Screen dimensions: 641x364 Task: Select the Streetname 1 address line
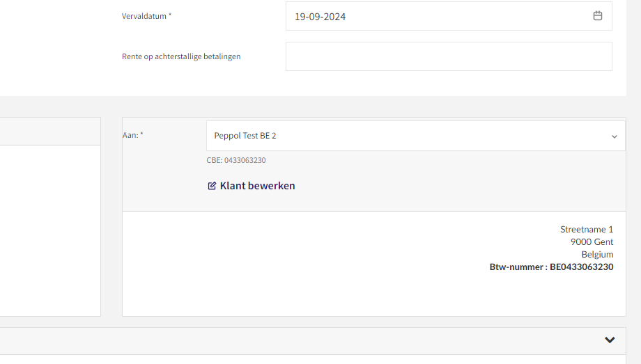coord(587,229)
